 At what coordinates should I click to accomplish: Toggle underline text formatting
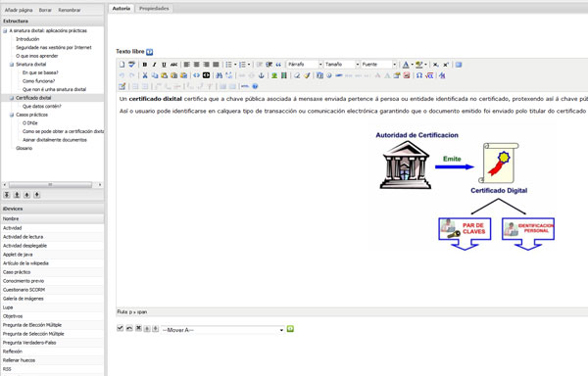pos(164,65)
